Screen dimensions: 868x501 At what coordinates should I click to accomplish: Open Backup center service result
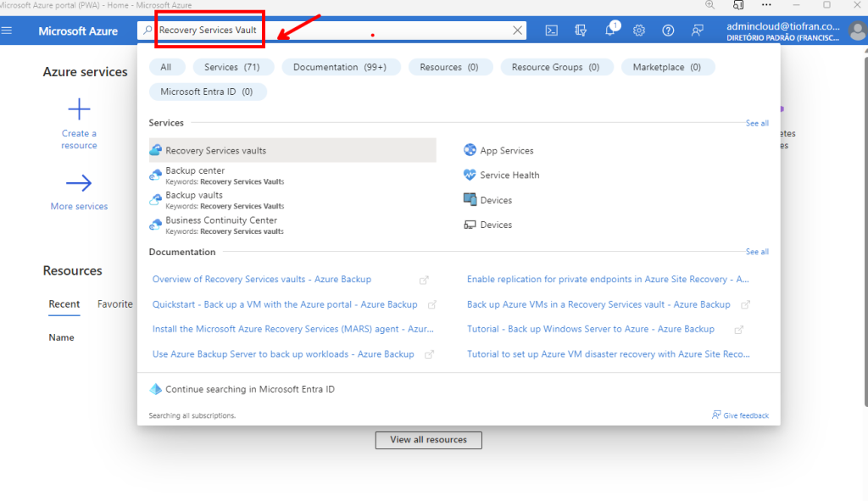tap(195, 171)
